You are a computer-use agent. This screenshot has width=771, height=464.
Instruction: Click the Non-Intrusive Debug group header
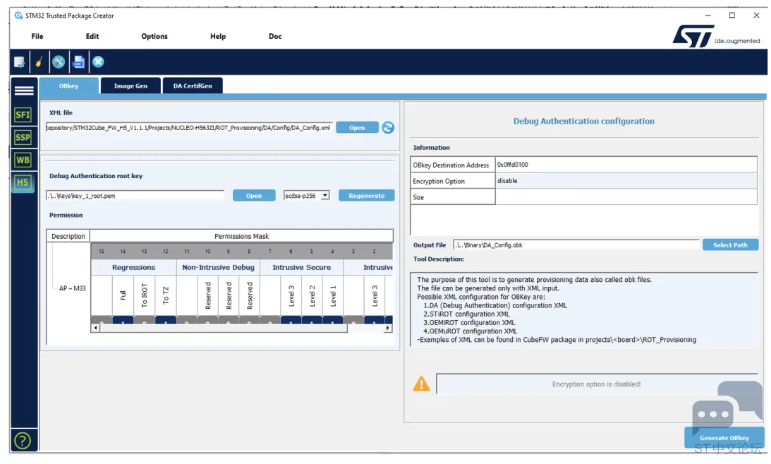click(x=218, y=267)
